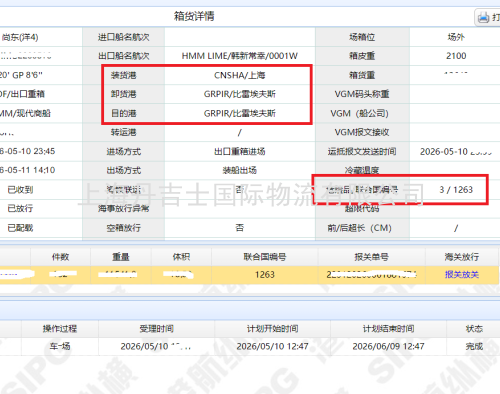Click the 已配载 status text

(20, 228)
